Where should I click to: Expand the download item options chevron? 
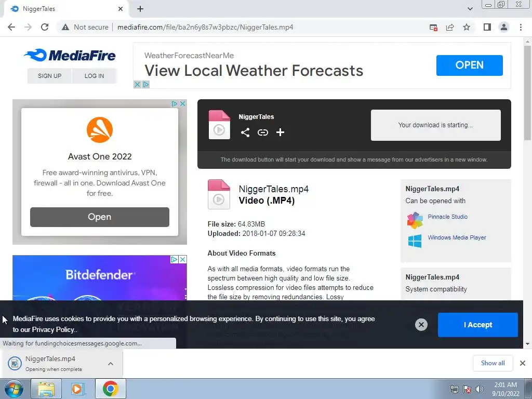click(111, 364)
